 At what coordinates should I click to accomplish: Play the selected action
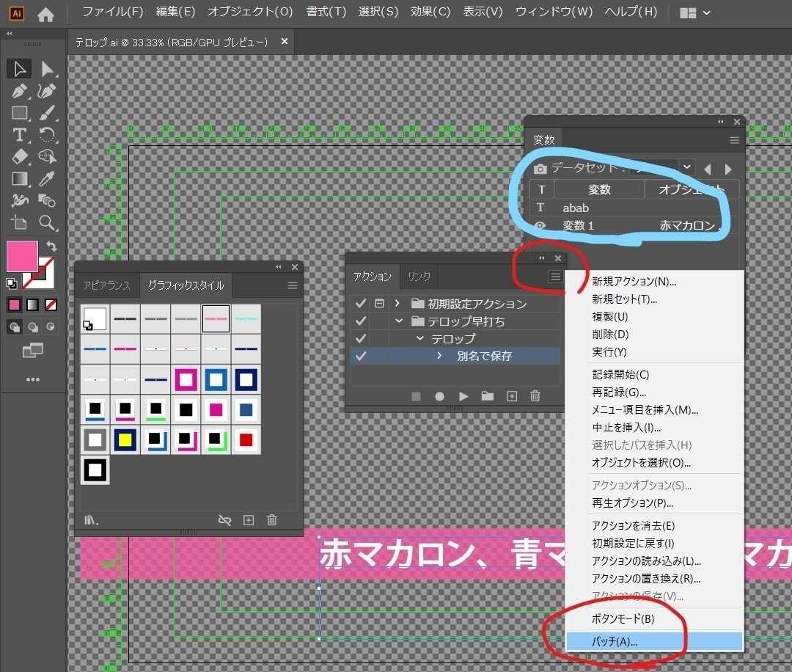click(x=463, y=397)
